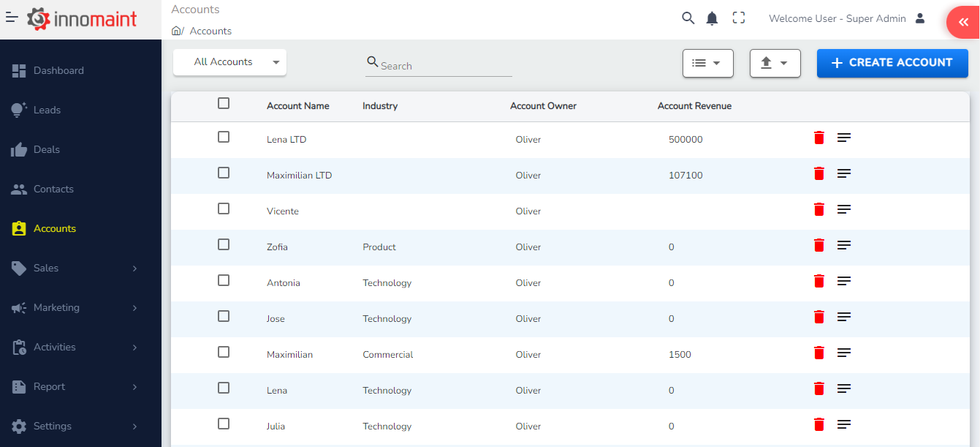Delete the Lena Technology account

point(818,388)
